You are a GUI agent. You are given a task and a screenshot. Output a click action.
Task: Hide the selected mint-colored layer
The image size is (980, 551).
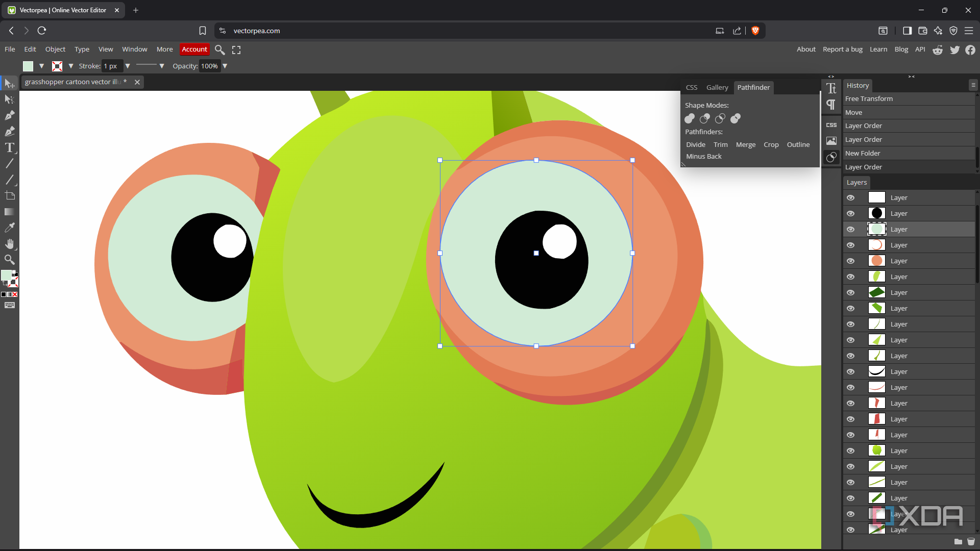[851, 230]
